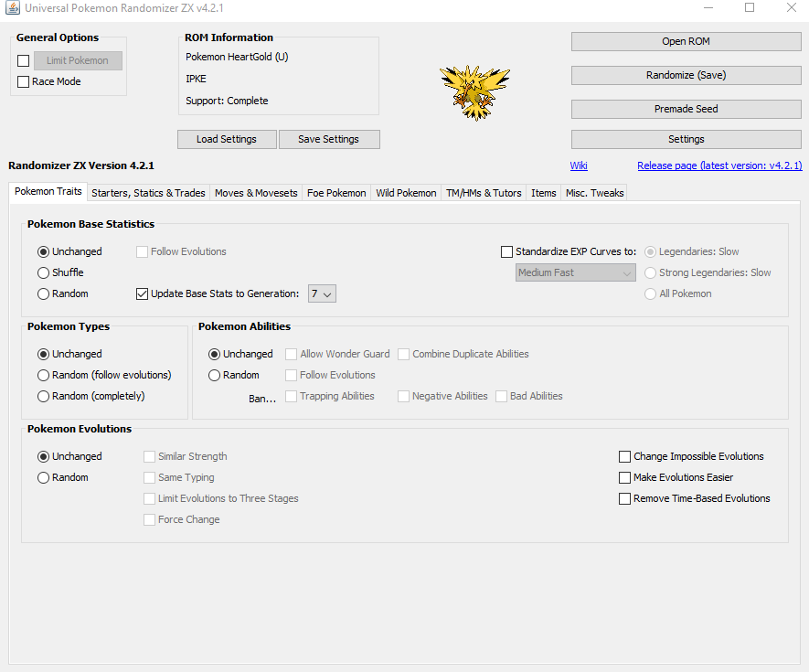This screenshot has height=672, width=809.
Task: Open the Wiki link
Action: (579, 165)
